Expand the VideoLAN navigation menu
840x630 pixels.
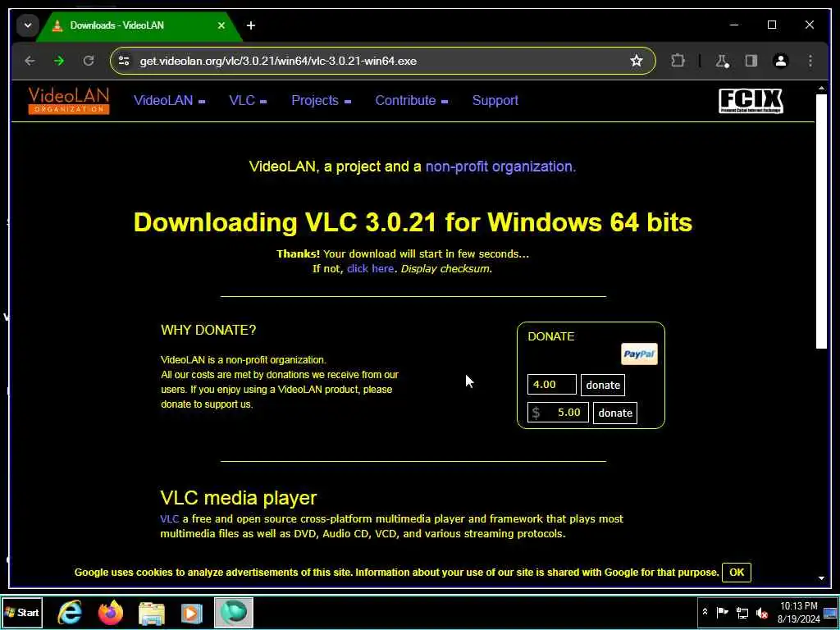[169, 101]
